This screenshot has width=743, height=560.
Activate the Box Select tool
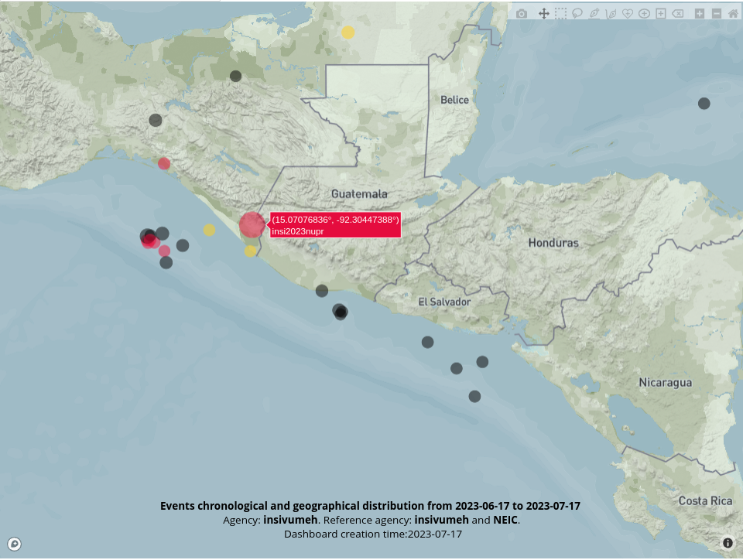pyautogui.click(x=560, y=14)
